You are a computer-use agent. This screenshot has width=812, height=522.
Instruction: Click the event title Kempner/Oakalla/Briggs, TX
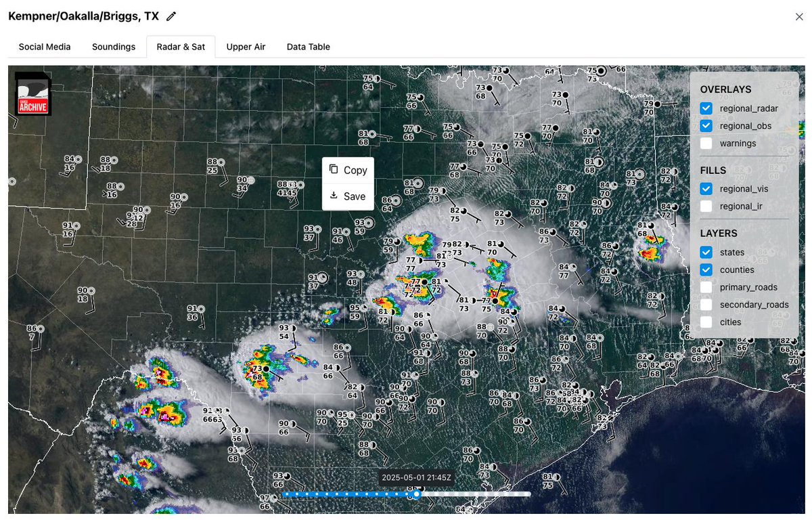coord(83,16)
